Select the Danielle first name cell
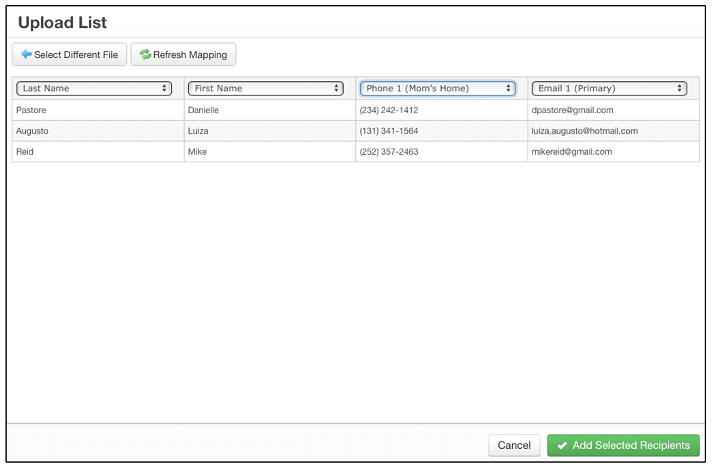This screenshot has width=717, height=476. [270, 110]
